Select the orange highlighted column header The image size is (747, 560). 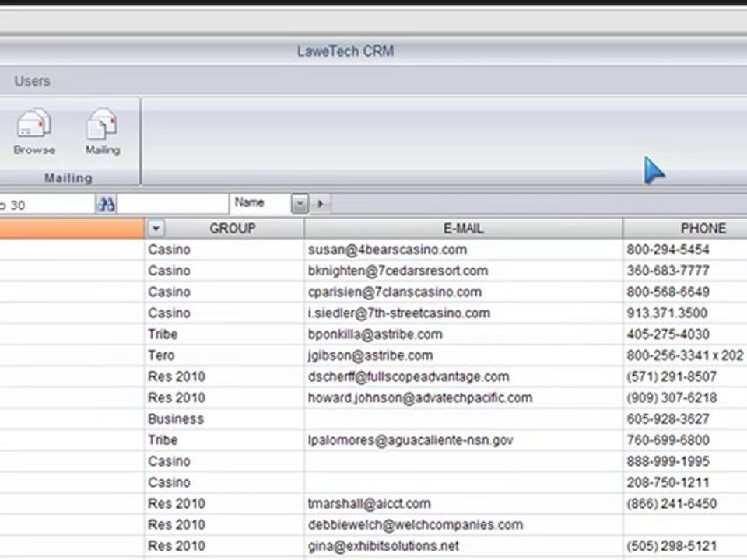72,229
